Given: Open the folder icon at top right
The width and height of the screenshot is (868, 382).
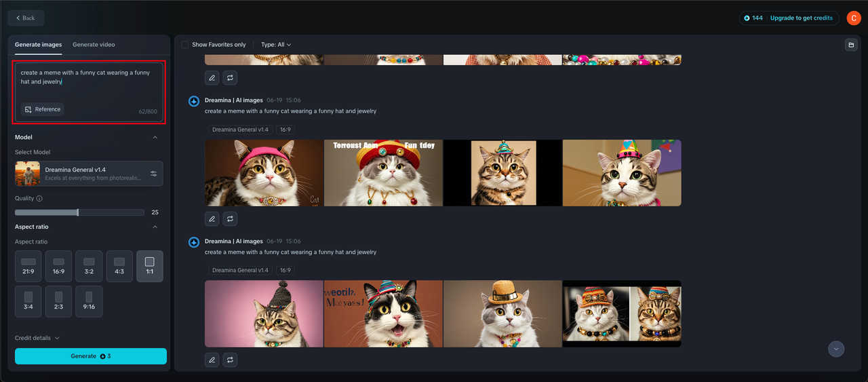Looking at the screenshot, I should pos(851,45).
